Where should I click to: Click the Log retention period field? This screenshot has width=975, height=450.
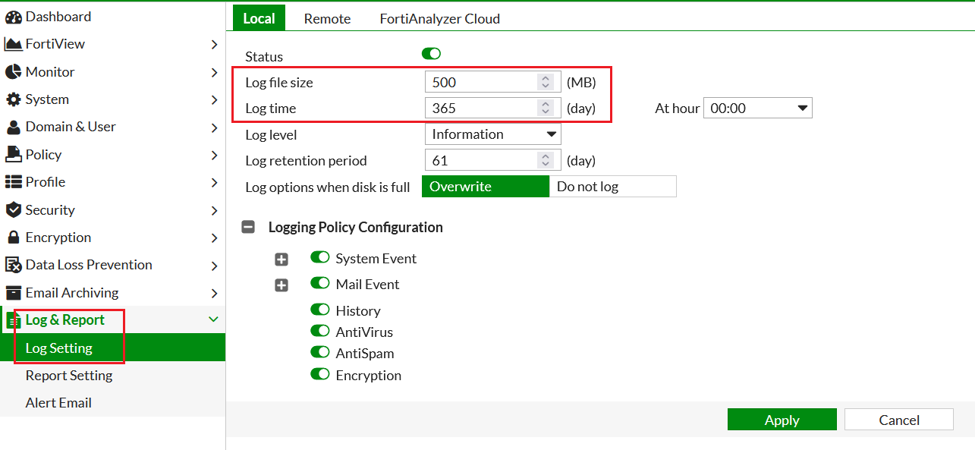(x=493, y=160)
